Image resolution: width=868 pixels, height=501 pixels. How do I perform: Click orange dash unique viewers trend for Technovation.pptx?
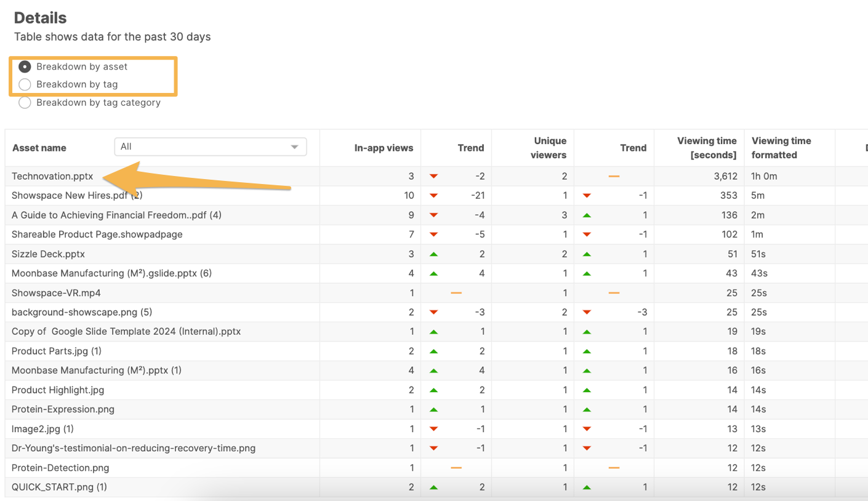click(x=614, y=177)
